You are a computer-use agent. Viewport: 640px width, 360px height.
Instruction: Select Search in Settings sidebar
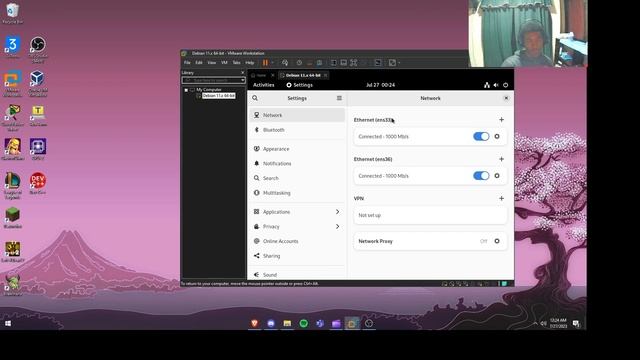click(x=297, y=178)
